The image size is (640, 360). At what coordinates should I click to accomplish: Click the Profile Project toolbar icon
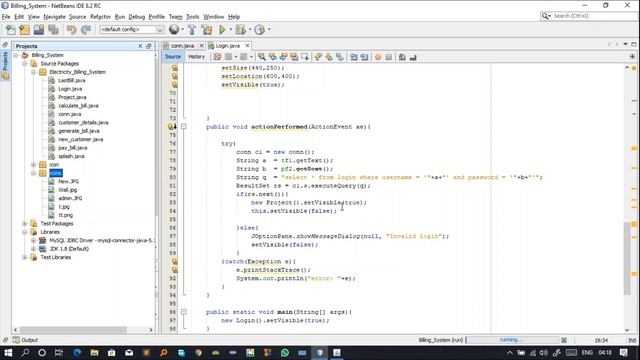(x=259, y=30)
